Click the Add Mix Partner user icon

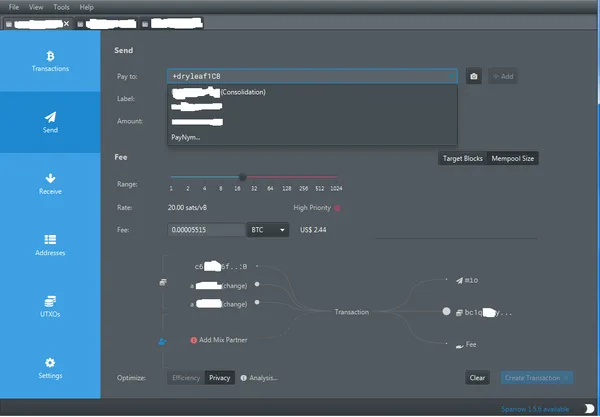162,341
